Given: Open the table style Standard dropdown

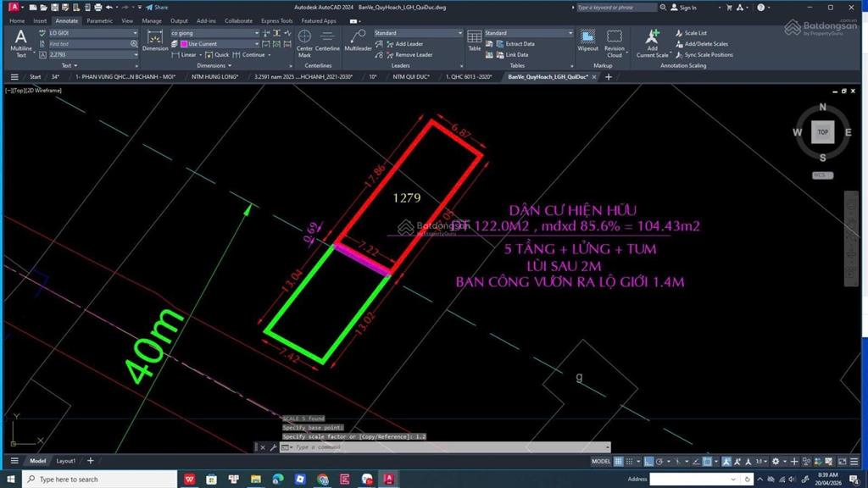Looking at the screenshot, I should coord(570,33).
